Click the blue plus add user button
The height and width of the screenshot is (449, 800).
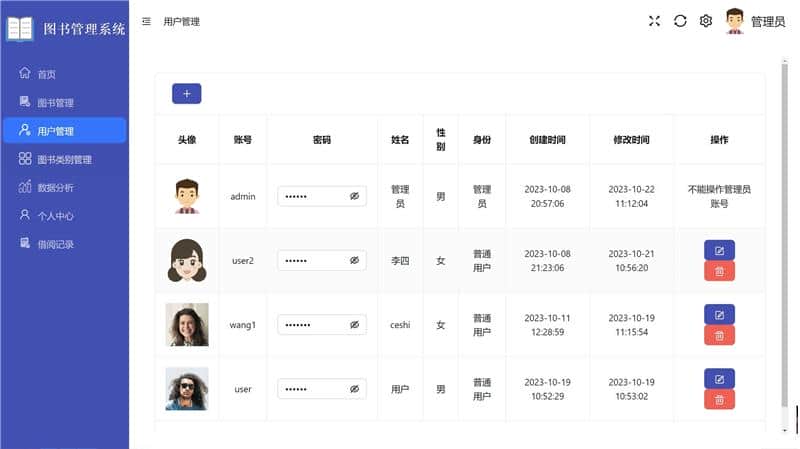coord(187,94)
